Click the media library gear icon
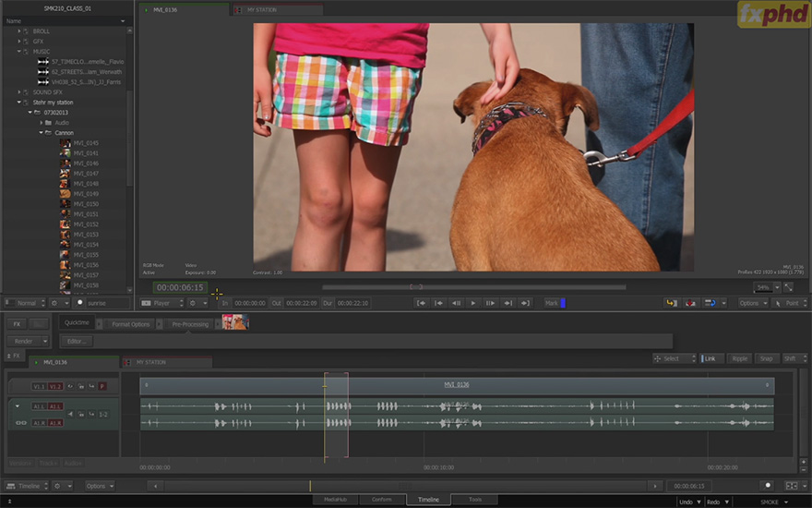This screenshot has height=508, width=812. point(54,303)
